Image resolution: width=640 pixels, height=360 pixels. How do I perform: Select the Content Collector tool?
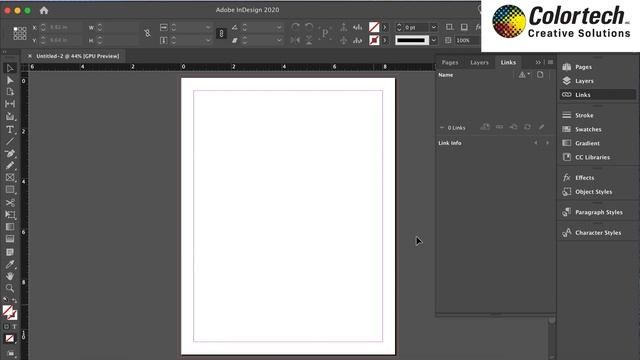click(x=10, y=117)
